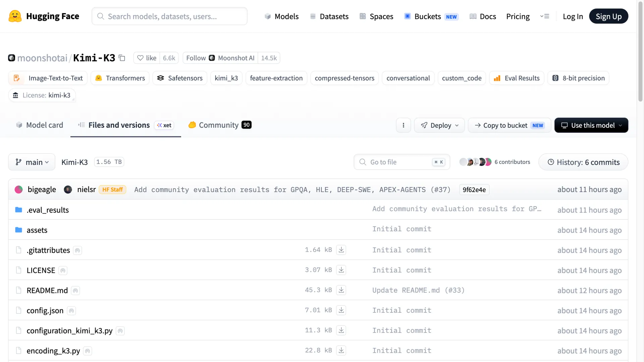644x362 pixels.
Task: Focus the Go to file input
Action: (402, 162)
